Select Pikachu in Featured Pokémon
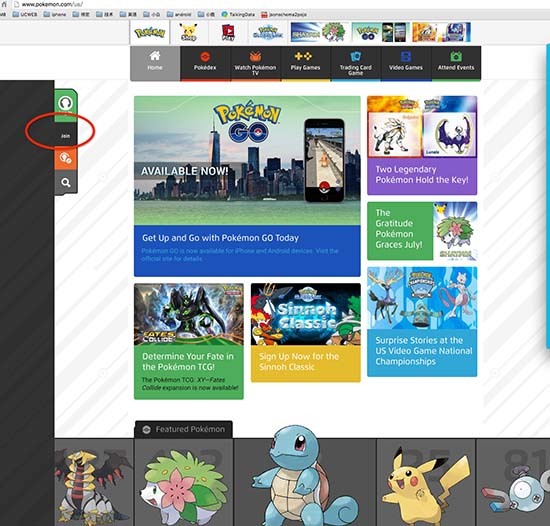 [x=426, y=486]
